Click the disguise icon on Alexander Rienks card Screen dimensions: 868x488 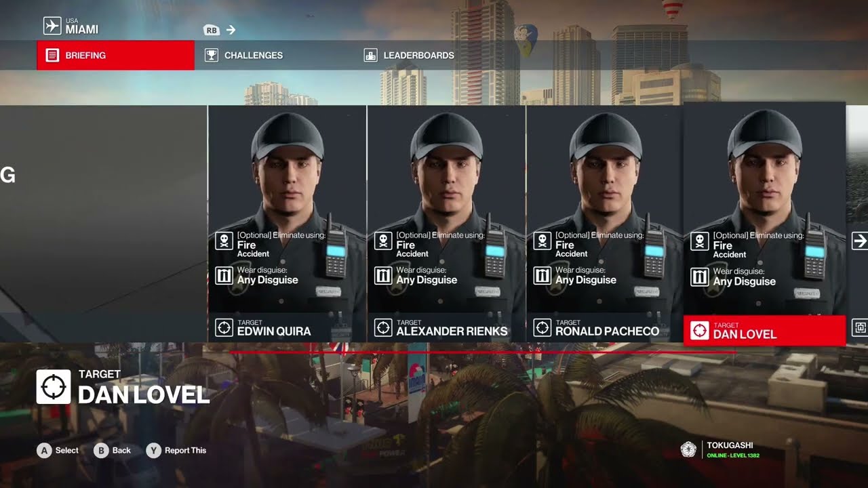click(383, 276)
